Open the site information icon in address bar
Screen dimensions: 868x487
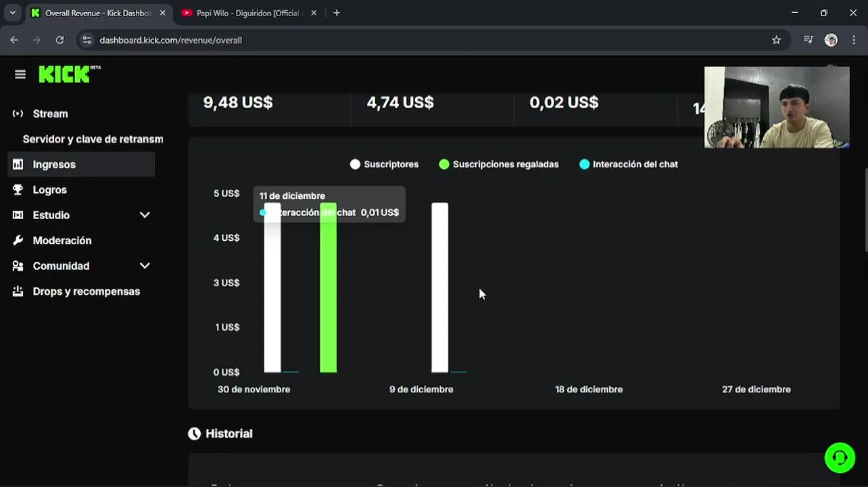click(x=87, y=40)
